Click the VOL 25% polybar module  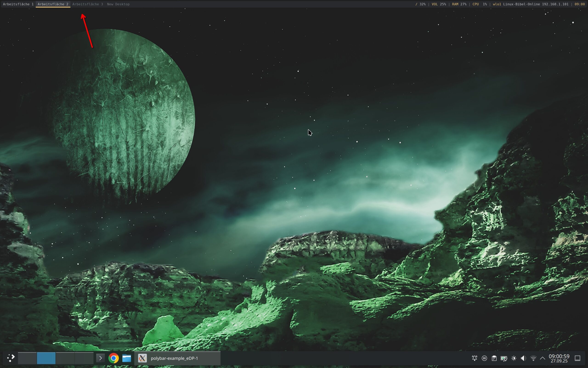click(x=439, y=4)
